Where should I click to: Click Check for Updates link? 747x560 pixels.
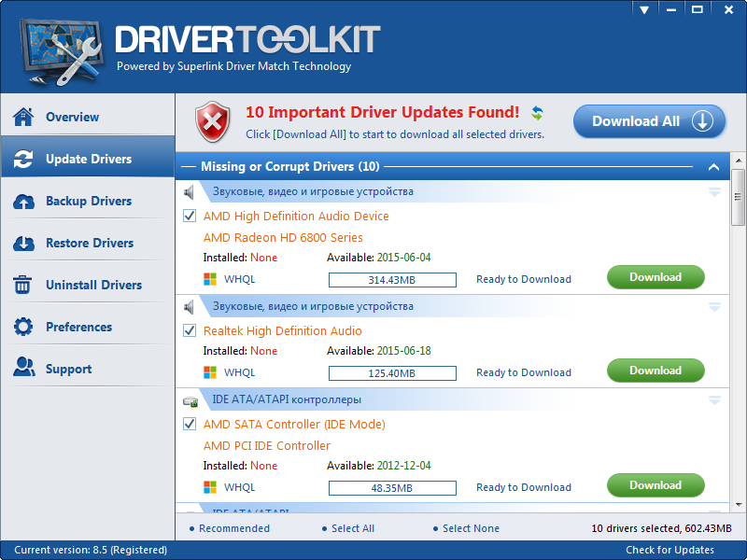coord(669,550)
